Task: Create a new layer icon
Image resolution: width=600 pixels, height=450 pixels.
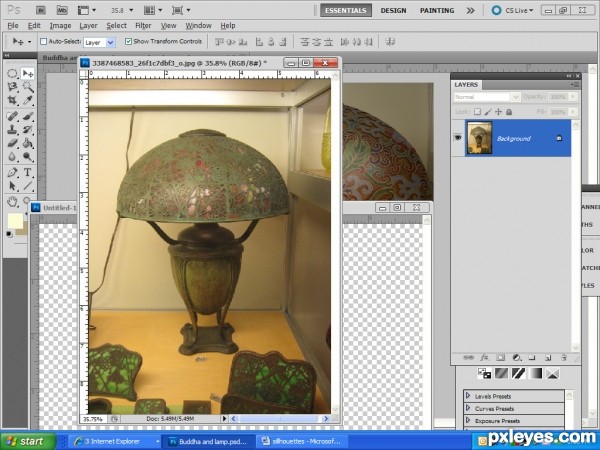Action: (548, 357)
